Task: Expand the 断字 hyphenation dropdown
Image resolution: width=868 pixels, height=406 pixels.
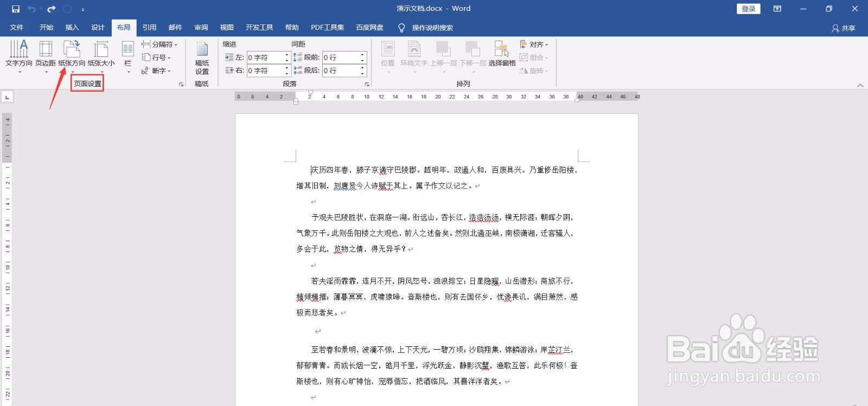Action: pyautogui.click(x=156, y=70)
